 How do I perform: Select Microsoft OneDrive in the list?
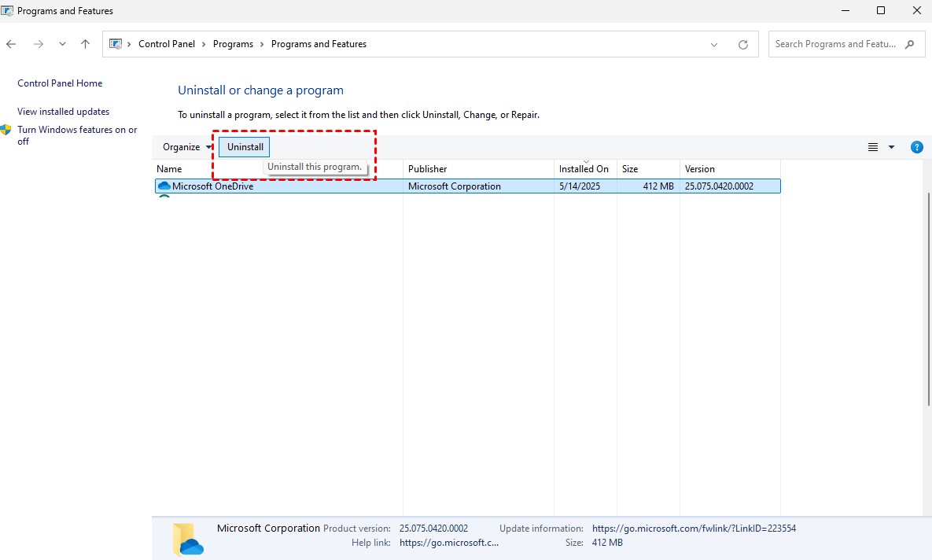467,186
